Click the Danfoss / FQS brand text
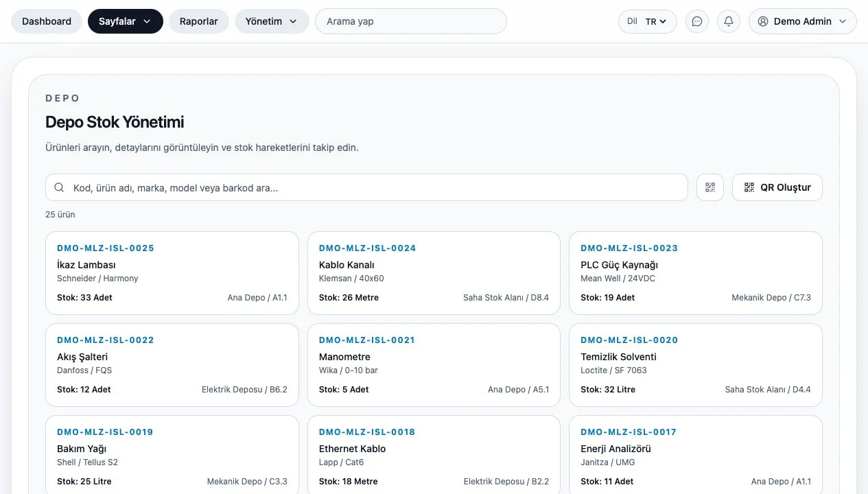868x494 pixels. click(84, 370)
